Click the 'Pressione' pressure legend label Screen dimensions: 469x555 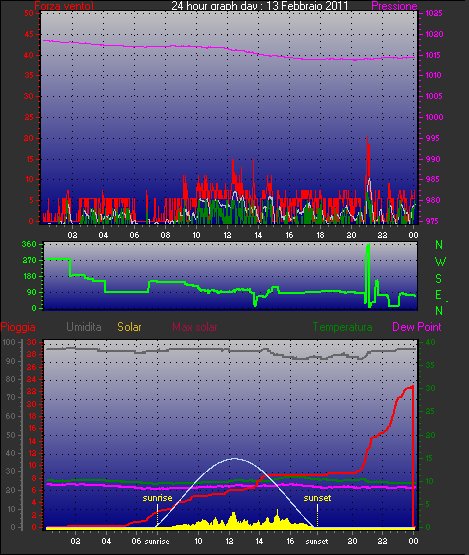tap(394, 6)
